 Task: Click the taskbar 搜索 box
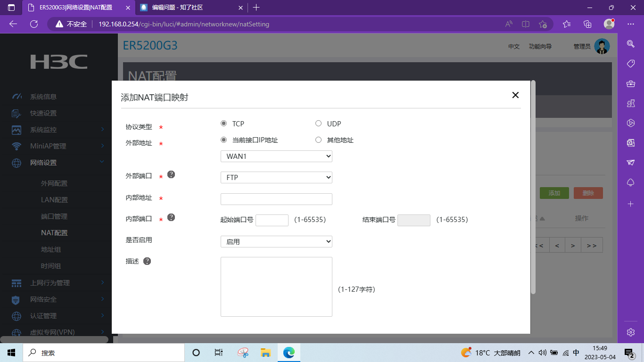[x=103, y=353]
